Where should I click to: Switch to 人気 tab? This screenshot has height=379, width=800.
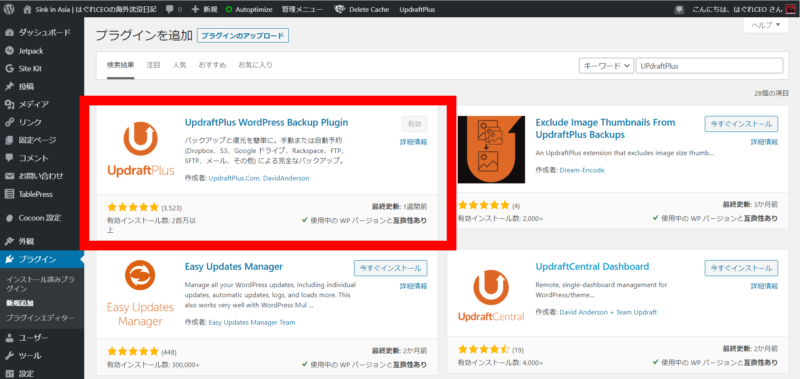coord(179,65)
